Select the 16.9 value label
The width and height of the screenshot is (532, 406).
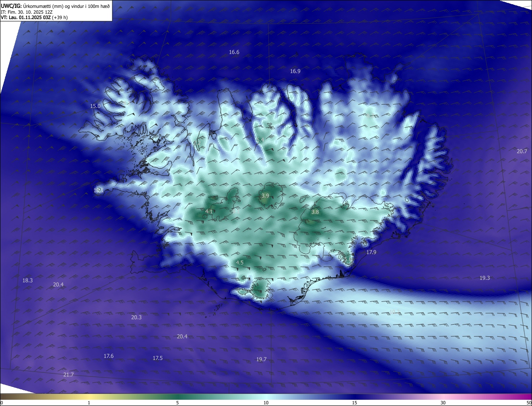click(x=295, y=71)
